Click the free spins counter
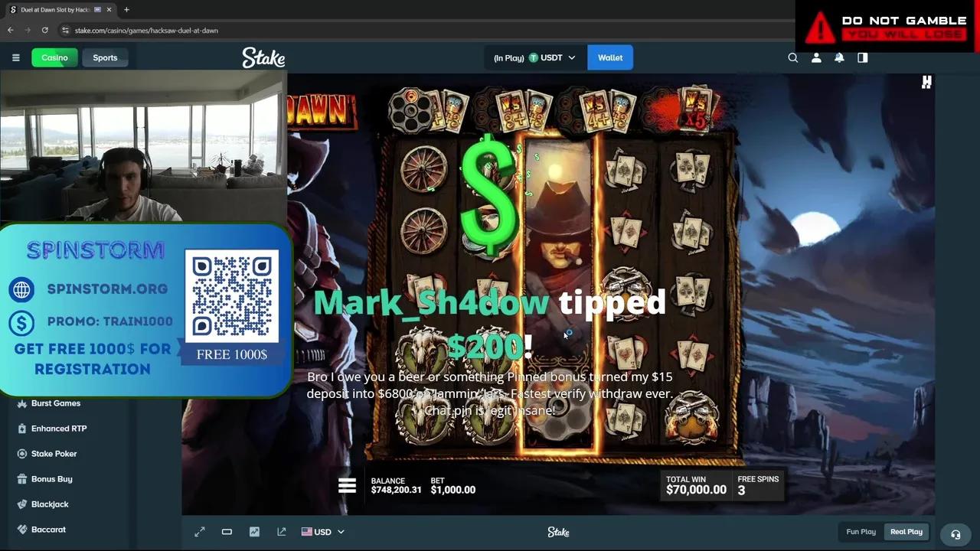This screenshot has height=551, width=980. (x=758, y=486)
